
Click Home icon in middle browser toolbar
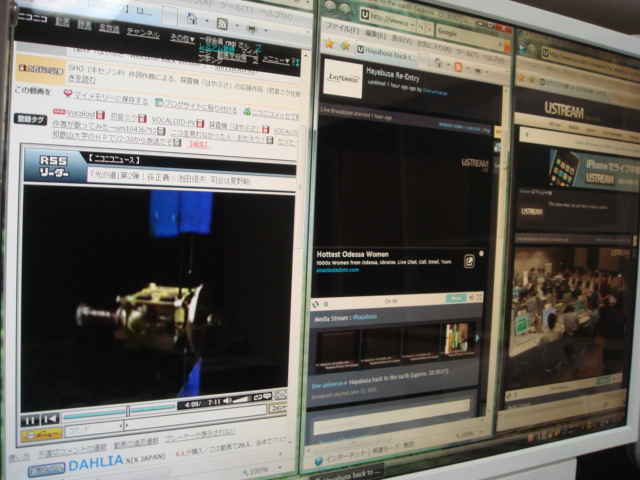438,63
